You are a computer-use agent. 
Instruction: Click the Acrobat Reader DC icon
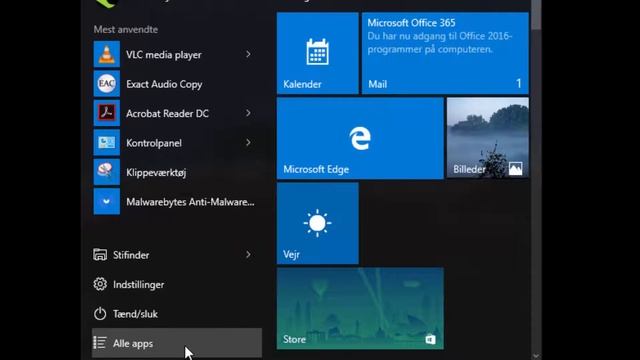point(107,113)
